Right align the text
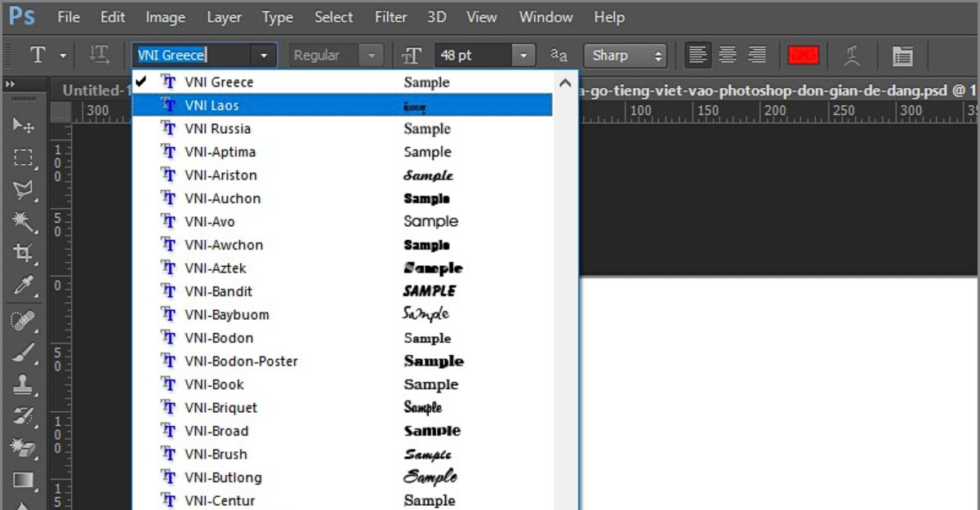This screenshot has height=510, width=980. point(757,55)
